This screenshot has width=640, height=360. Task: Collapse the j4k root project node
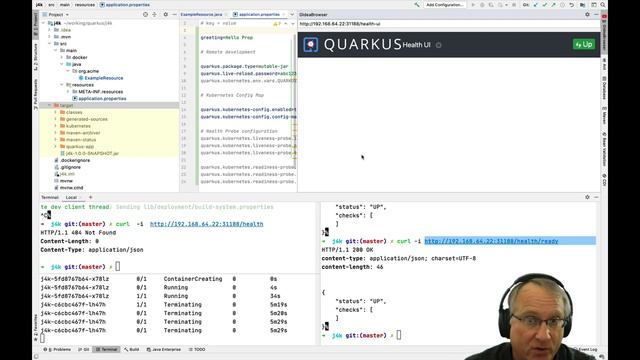tap(44, 23)
